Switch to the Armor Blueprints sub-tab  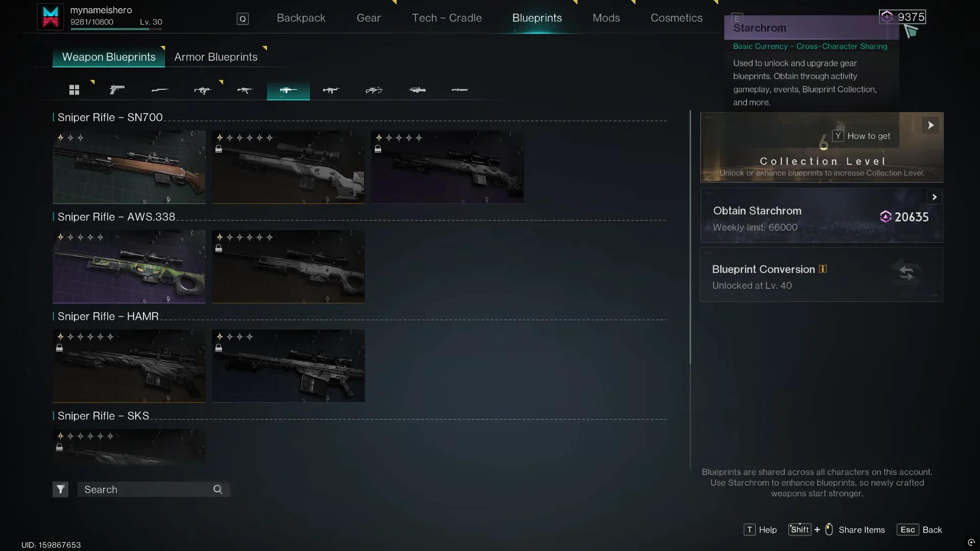(216, 57)
